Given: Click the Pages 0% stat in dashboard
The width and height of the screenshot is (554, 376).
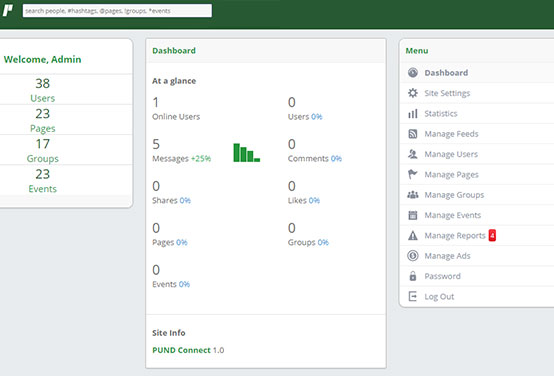Looking at the screenshot, I should click(170, 242).
